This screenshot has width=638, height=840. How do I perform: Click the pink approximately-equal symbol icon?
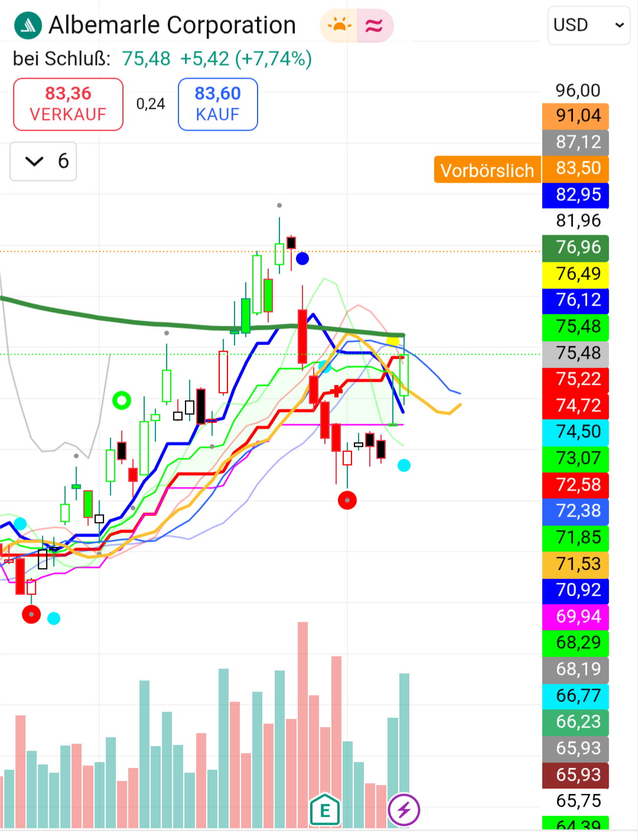tap(375, 26)
